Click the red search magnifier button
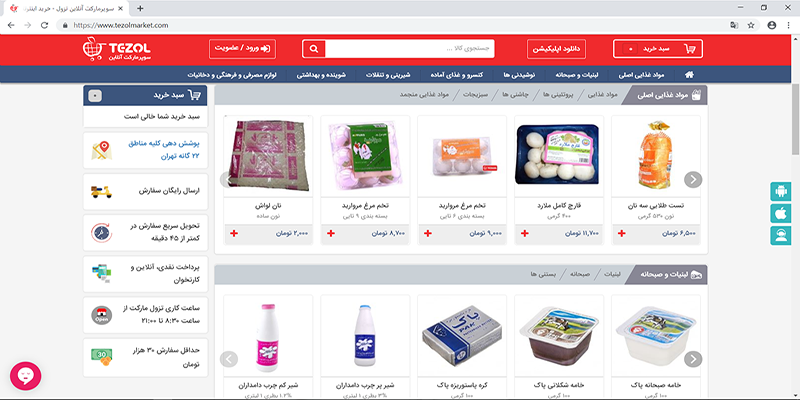 click(x=314, y=49)
